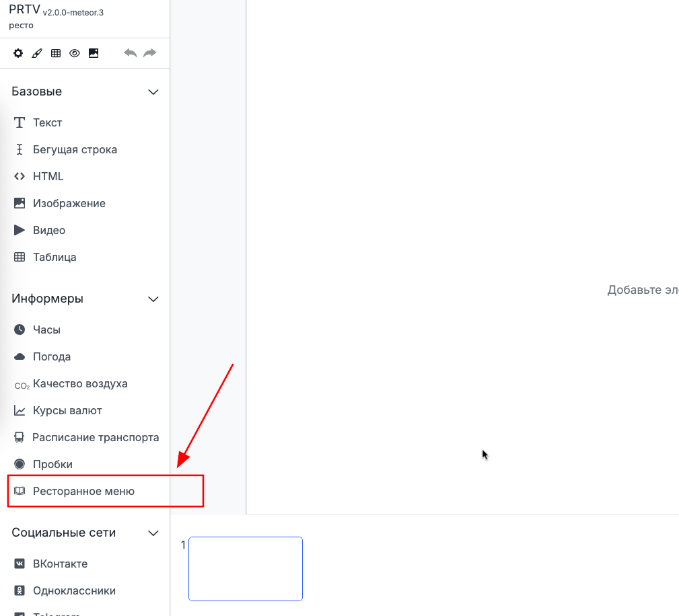Toggle preview with the eye icon
Screen dimensions: 679x616
tap(75, 53)
